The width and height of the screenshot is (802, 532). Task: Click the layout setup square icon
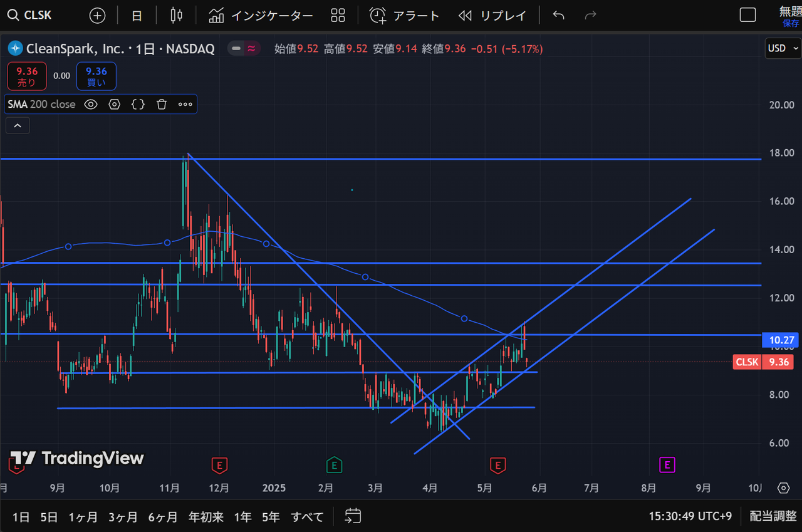[x=747, y=16]
